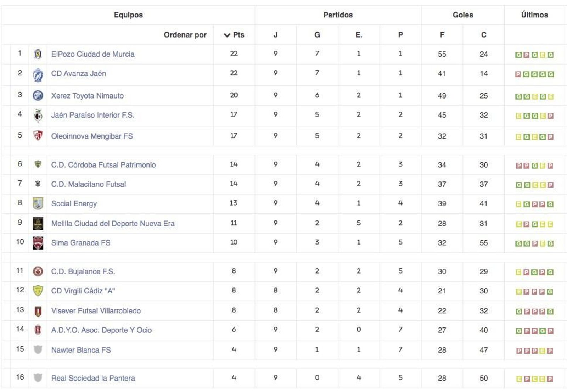
Task: Select the C.D. Córdoba Futsal Patrimonio crest
Action: coord(38,164)
